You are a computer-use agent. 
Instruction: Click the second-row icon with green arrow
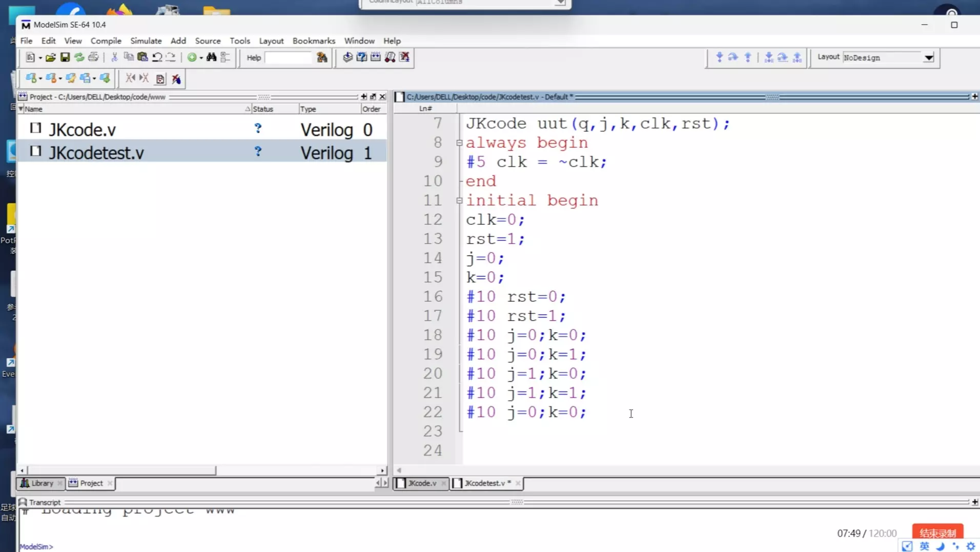pos(105,78)
